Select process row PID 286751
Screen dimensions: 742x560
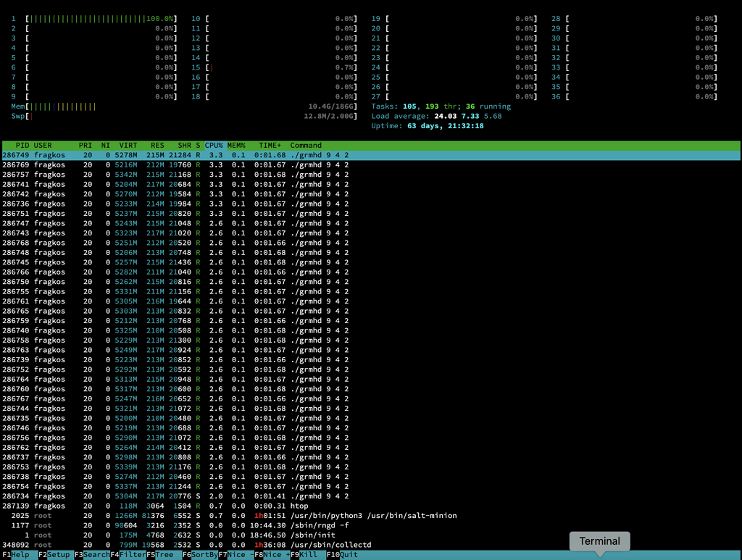(371, 214)
